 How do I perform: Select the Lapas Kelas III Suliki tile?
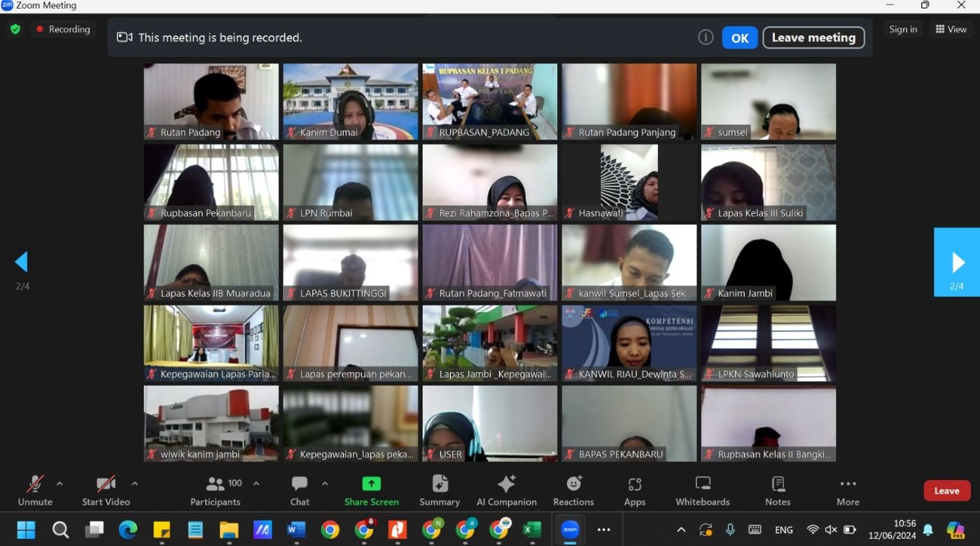point(768,182)
